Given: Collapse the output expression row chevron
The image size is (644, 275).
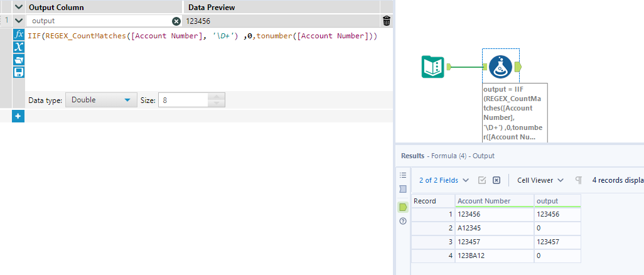Looking at the screenshot, I should pos(18,21).
